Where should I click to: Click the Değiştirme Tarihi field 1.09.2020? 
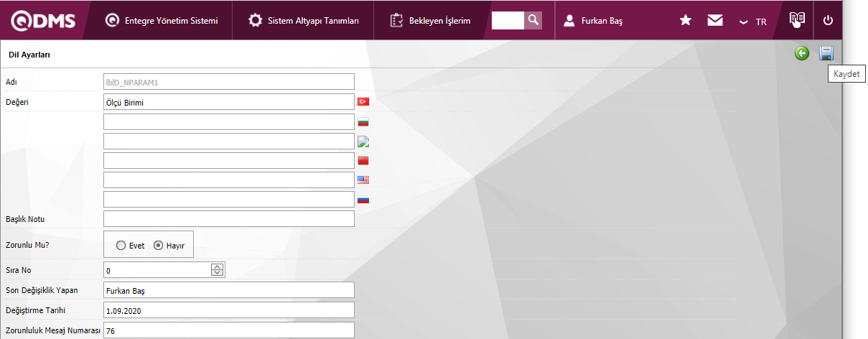[x=229, y=310]
